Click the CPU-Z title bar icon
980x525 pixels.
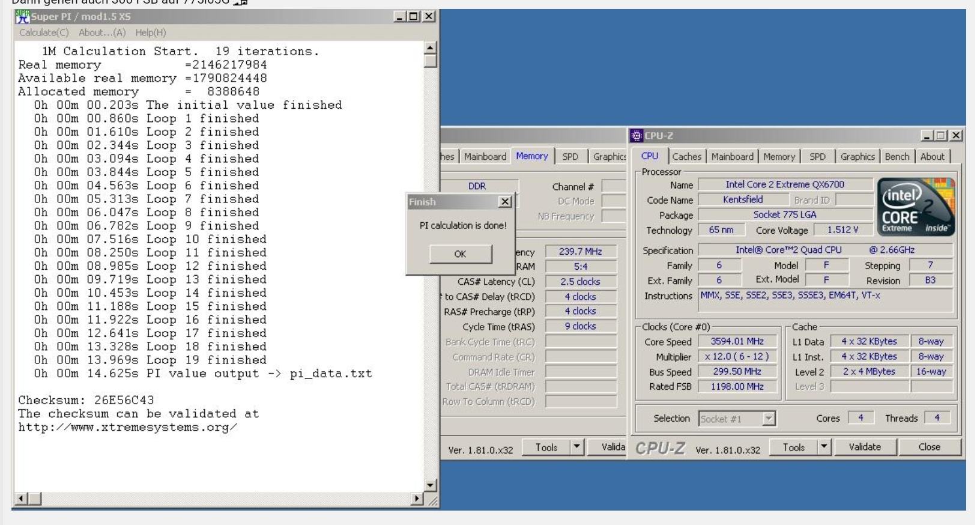(x=637, y=136)
